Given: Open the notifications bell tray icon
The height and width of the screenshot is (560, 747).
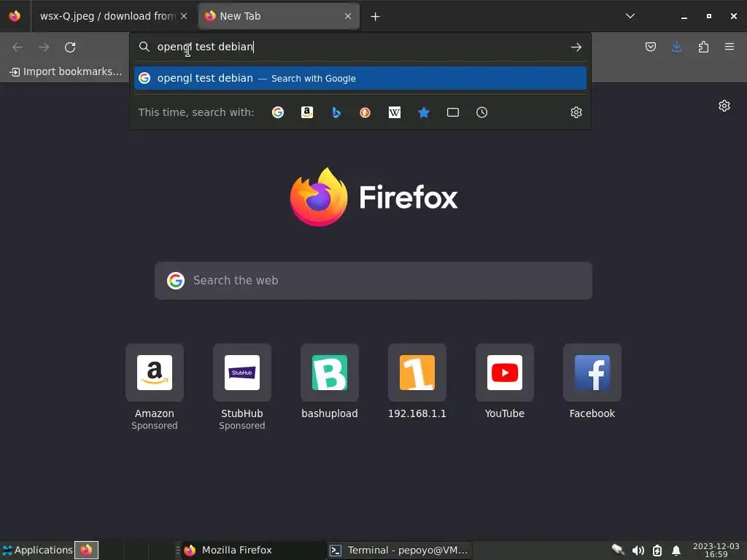Looking at the screenshot, I should click(x=676, y=551).
